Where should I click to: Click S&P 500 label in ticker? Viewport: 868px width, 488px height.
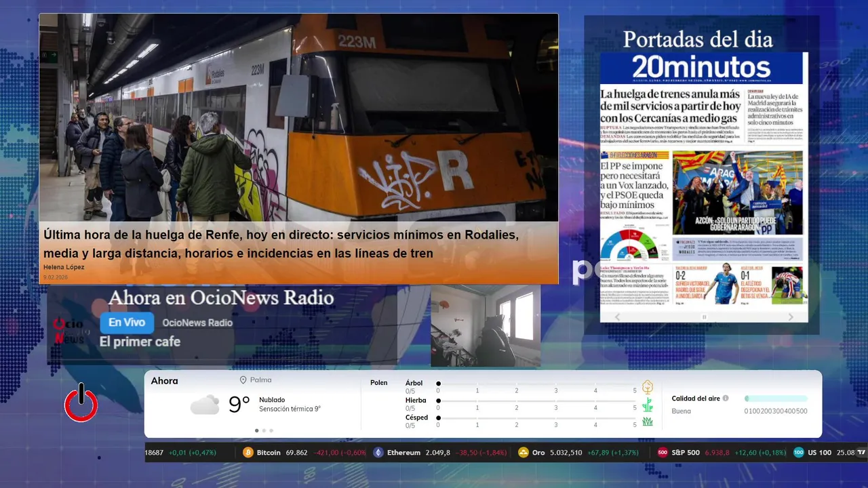pos(686,453)
